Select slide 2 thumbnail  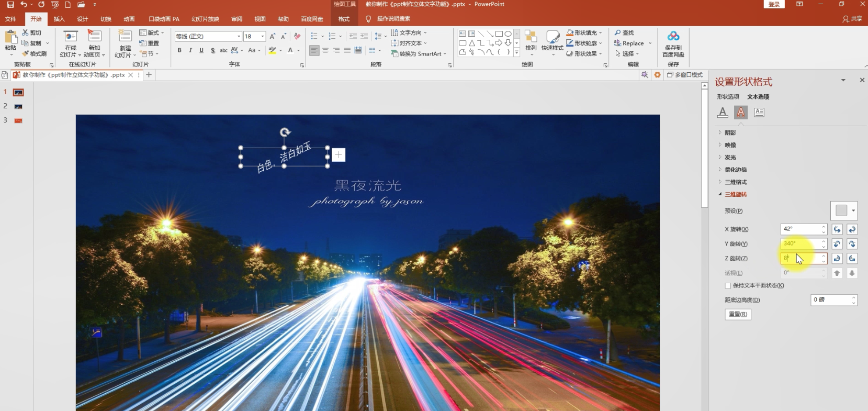coord(18,106)
